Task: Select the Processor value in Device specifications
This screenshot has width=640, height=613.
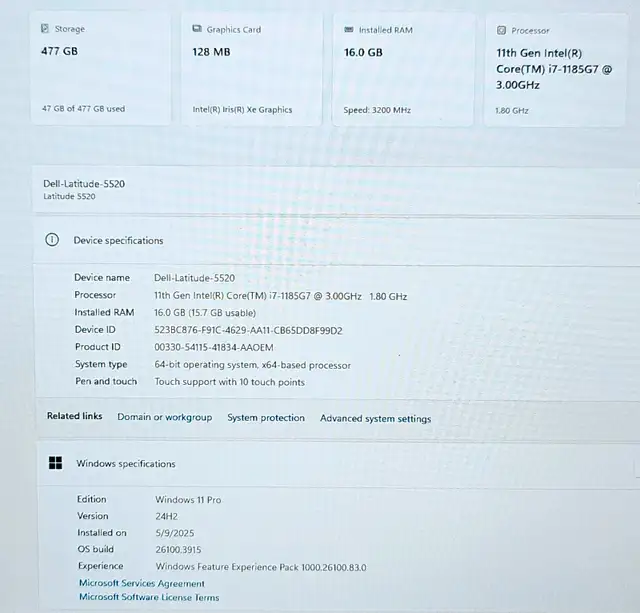Action: (x=280, y=296)
